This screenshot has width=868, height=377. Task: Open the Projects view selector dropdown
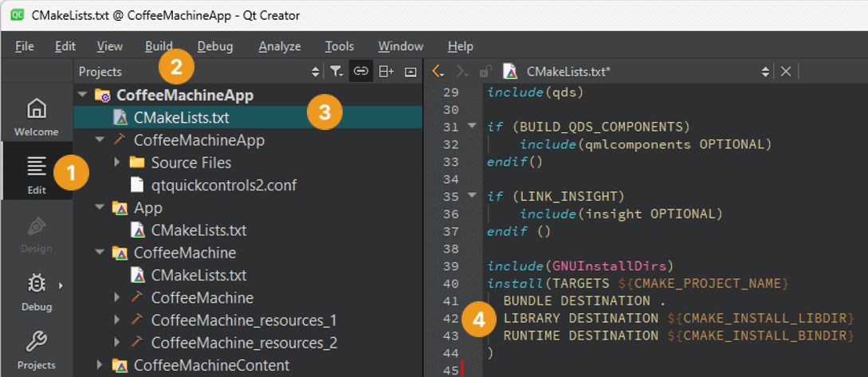tap(315, 72)
